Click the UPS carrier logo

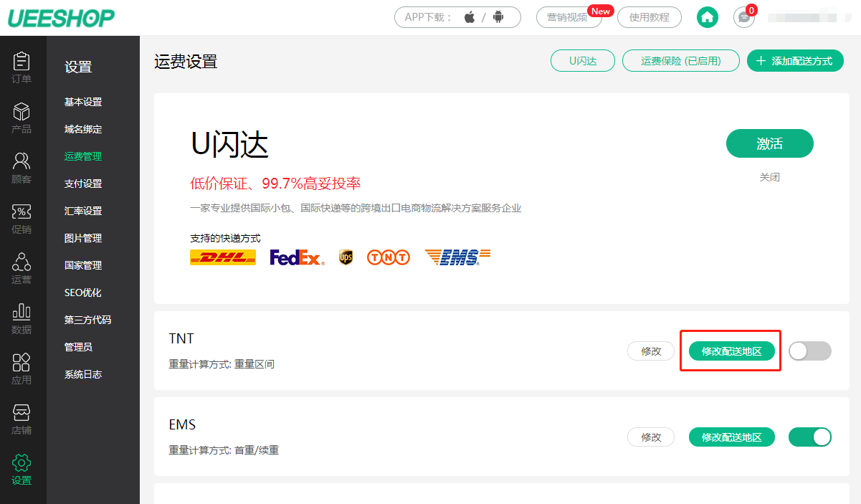click(346, 257)
